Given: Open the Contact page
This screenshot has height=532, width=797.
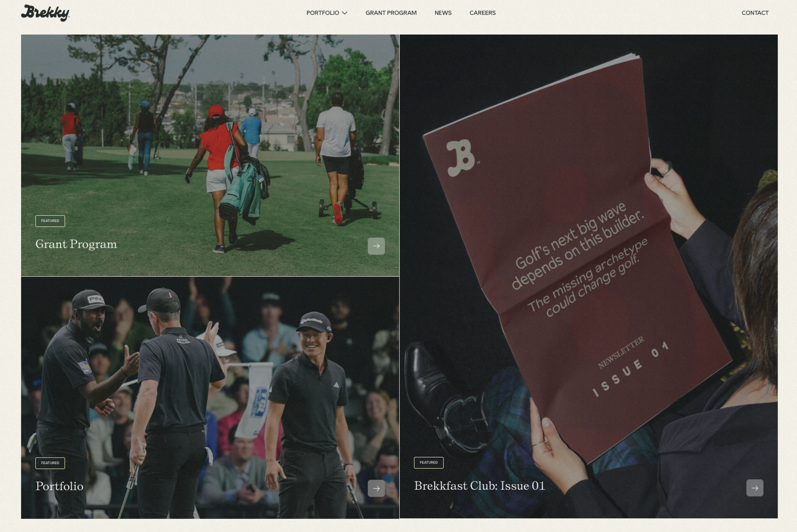Looking at the screenshot, I should pyautogui.click(x=755, y=13).
